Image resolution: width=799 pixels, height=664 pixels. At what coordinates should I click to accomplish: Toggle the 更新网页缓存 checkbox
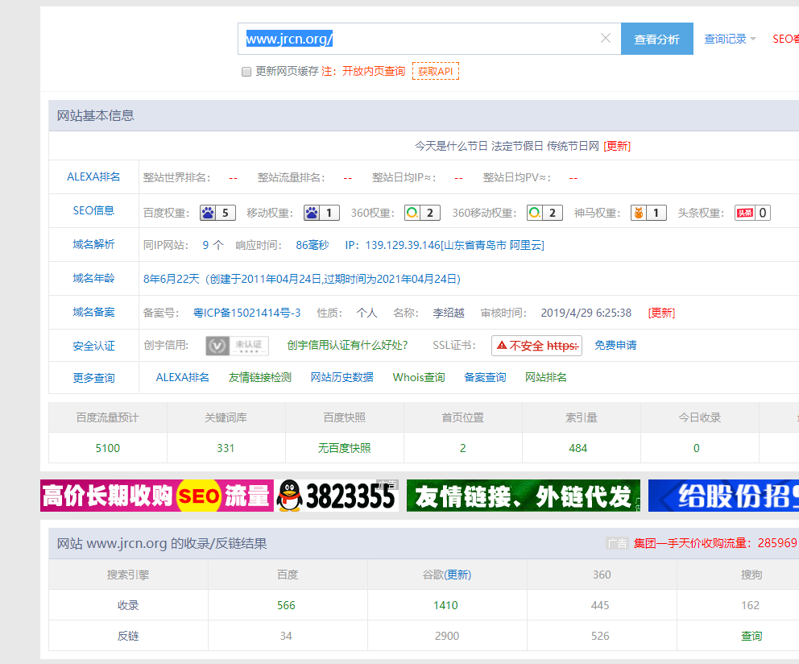246,72
